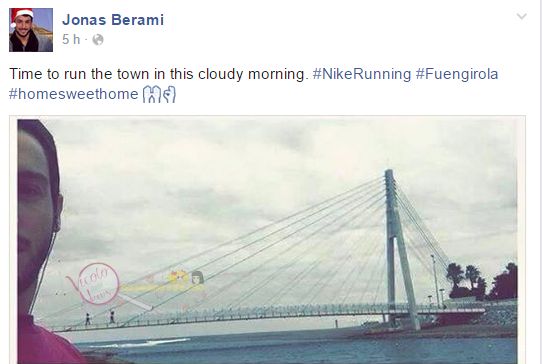Open the #homesweethome hashtag

[73, 94]
